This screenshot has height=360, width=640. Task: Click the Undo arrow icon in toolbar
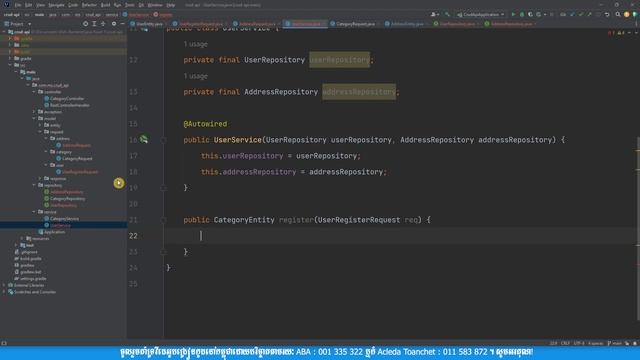pos(607,14)
